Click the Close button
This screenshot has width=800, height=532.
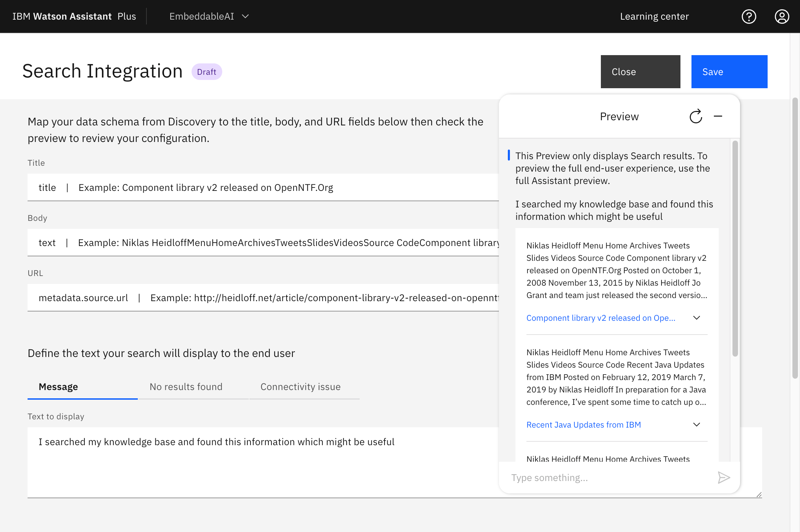point(640,72)
